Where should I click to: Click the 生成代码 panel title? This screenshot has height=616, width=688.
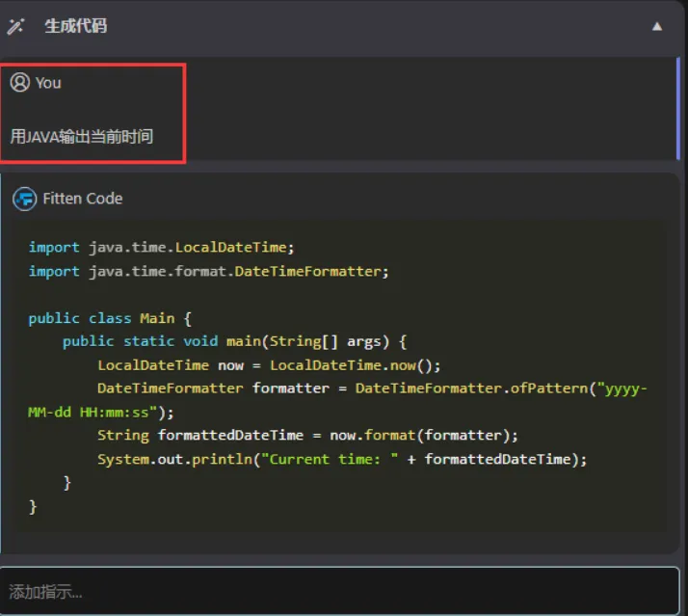(75, 26)
